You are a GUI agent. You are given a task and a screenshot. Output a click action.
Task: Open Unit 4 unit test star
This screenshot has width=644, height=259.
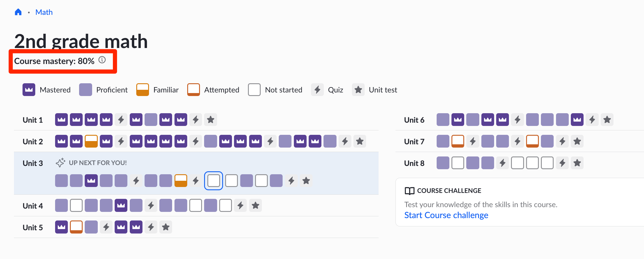tap(255, 205)
